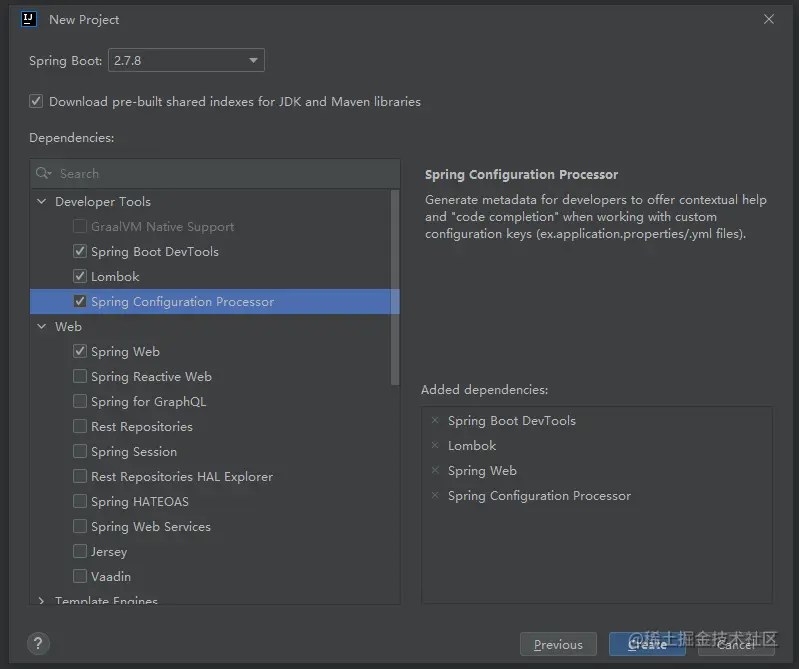
Task: Focus the dependencies Search field
Action: (215, 173)
